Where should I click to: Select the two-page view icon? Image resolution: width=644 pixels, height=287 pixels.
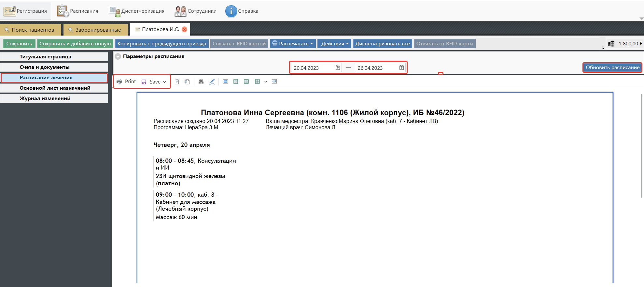pos(246,82)
